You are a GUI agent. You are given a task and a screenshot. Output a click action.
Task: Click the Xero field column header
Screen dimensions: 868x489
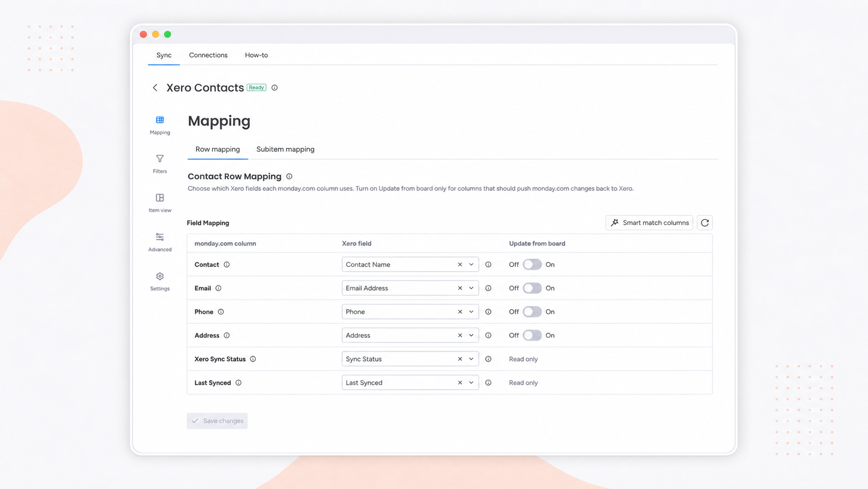357,244
